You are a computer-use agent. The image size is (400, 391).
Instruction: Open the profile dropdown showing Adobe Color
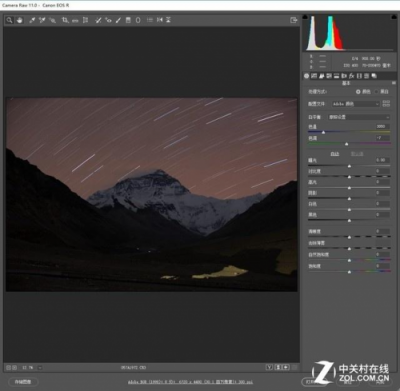(355, 104)
